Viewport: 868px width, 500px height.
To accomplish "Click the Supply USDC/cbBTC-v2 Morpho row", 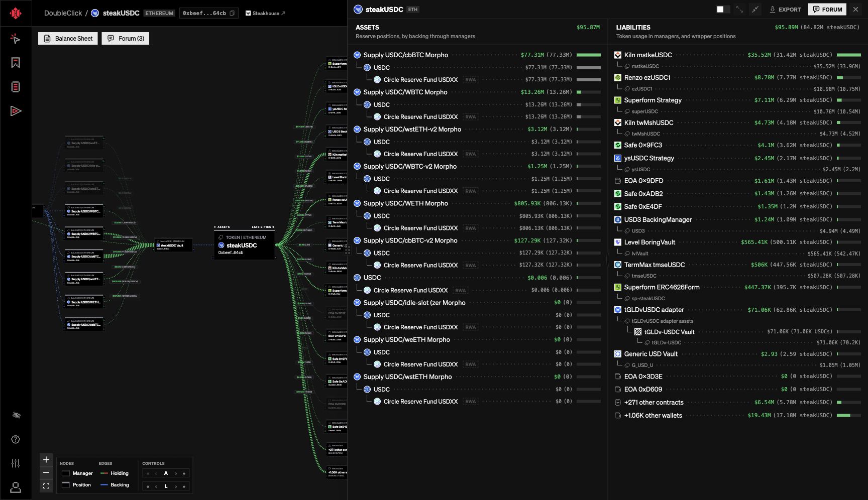I will click(477, 241).
